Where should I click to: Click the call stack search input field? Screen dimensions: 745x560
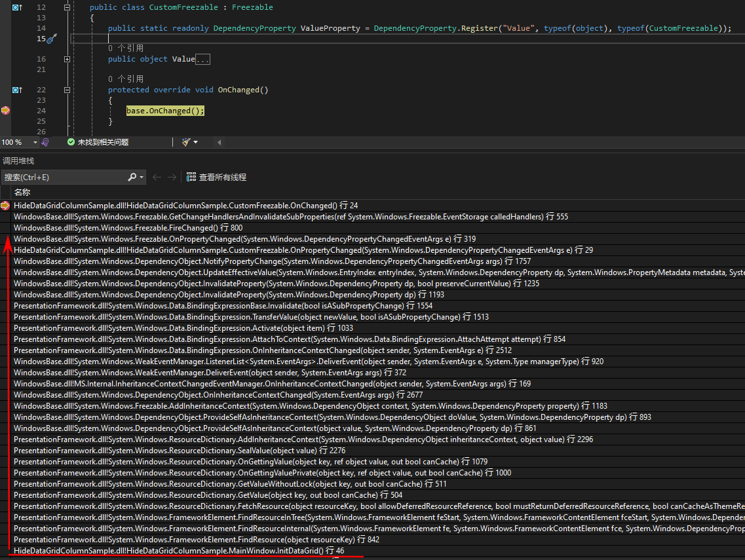click(x=64, y=177)
